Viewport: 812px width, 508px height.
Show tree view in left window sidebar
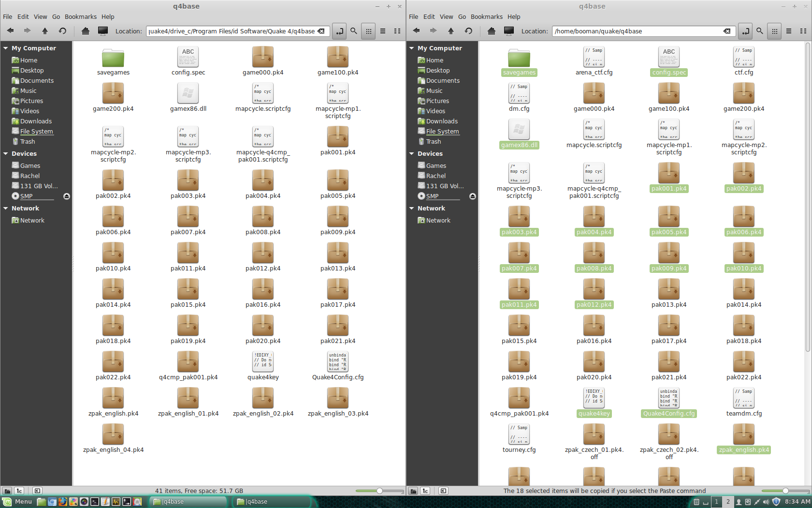pyautogui.click(x=19, y=491)
